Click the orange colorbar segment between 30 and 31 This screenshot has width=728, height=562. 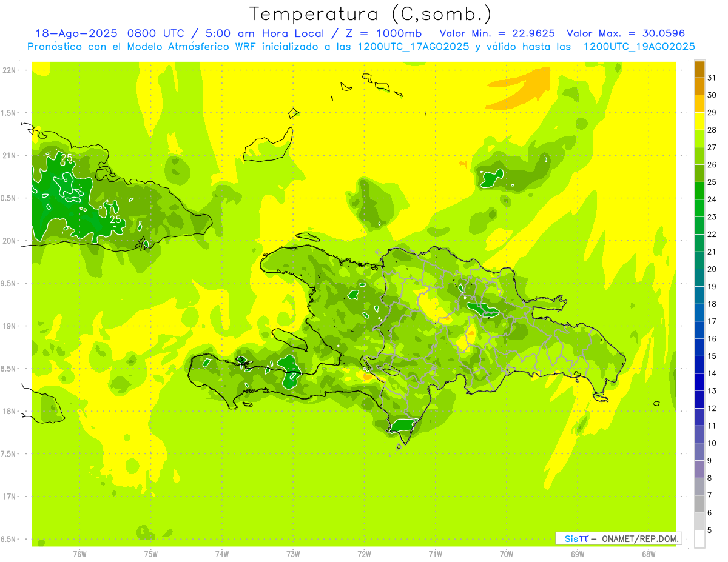[x=699, y=86]
